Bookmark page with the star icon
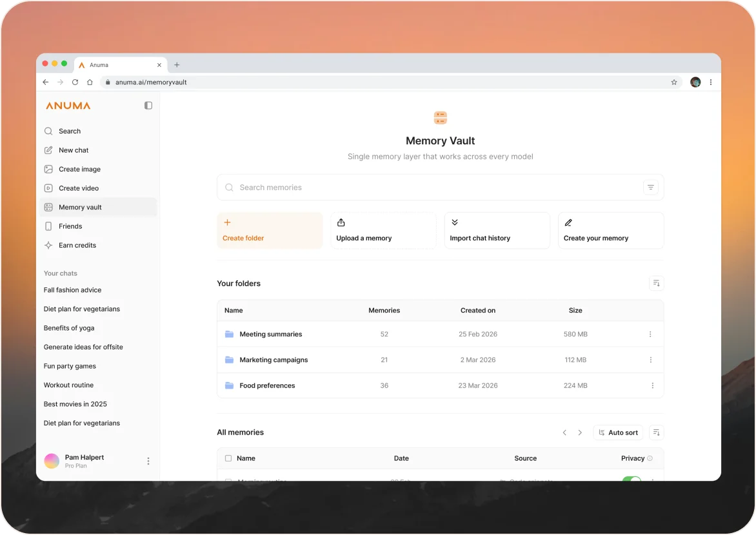Viewport: 756px width, 535px height. [x=674, y=83]
